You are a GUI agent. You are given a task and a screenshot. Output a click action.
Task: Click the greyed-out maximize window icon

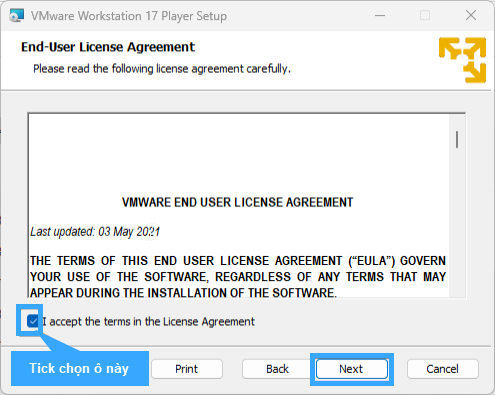[x=425, y=15]
